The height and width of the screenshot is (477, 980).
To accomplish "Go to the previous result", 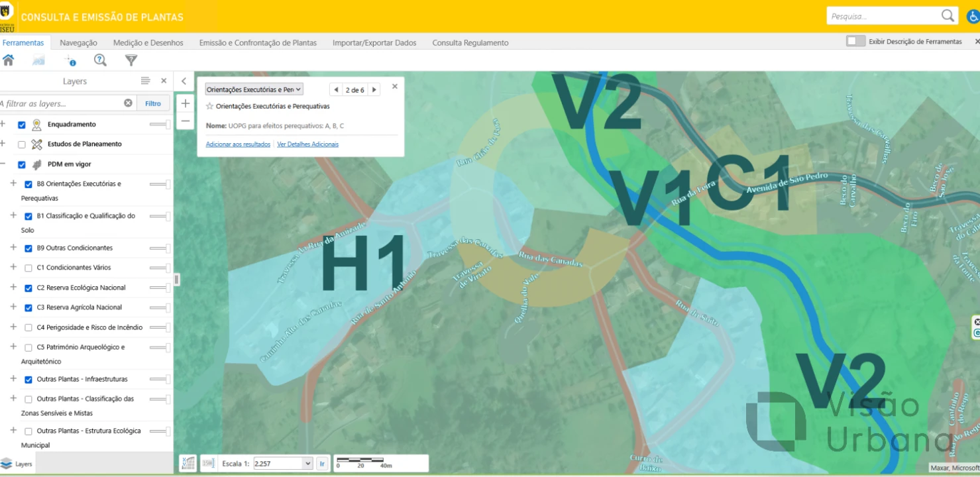I will (x=336, y=89).
